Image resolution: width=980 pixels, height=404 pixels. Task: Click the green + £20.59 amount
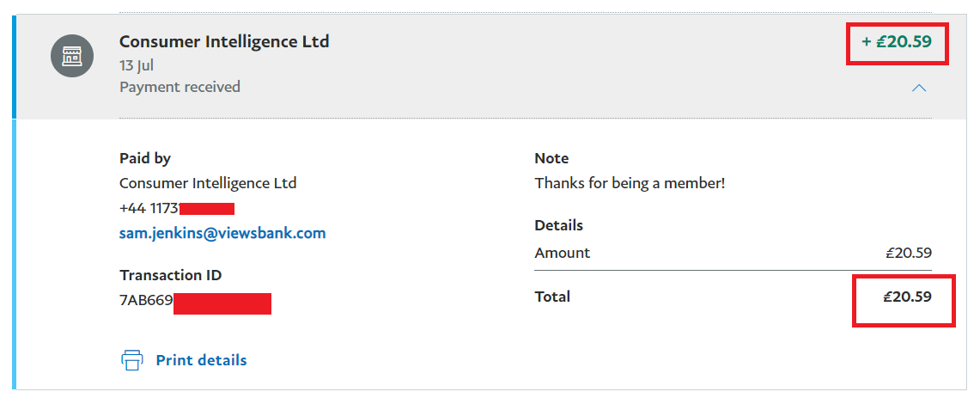click(x=897, y=42)
